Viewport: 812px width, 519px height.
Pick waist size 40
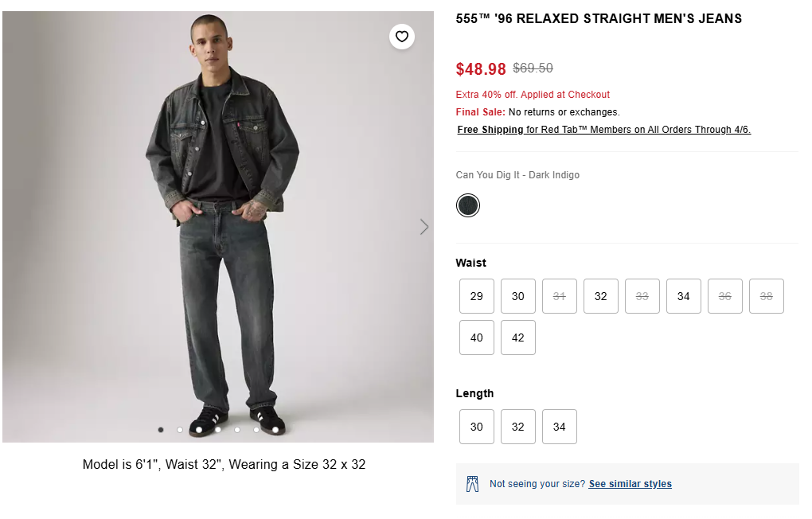pyautogui.click(x=477, y=338)
